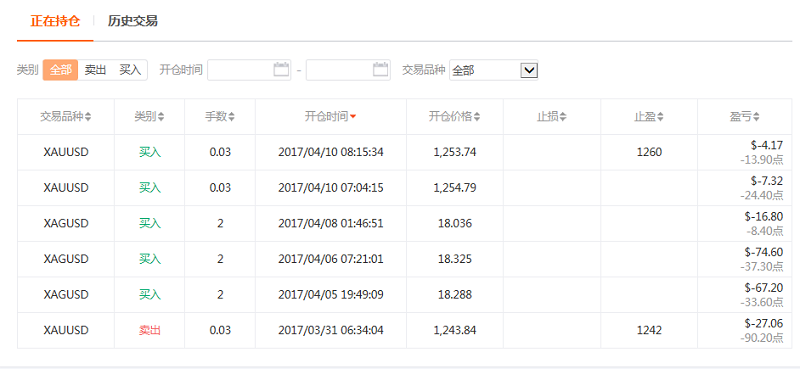Image resolution: width=800 pixels, height=369 pixels.
Task: Switch to the 正在持仓 tab
Action: [55, 21]
